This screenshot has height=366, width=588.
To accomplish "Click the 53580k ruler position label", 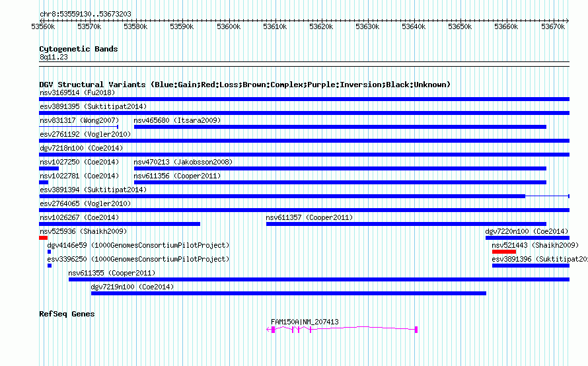I will coord(135,26).
